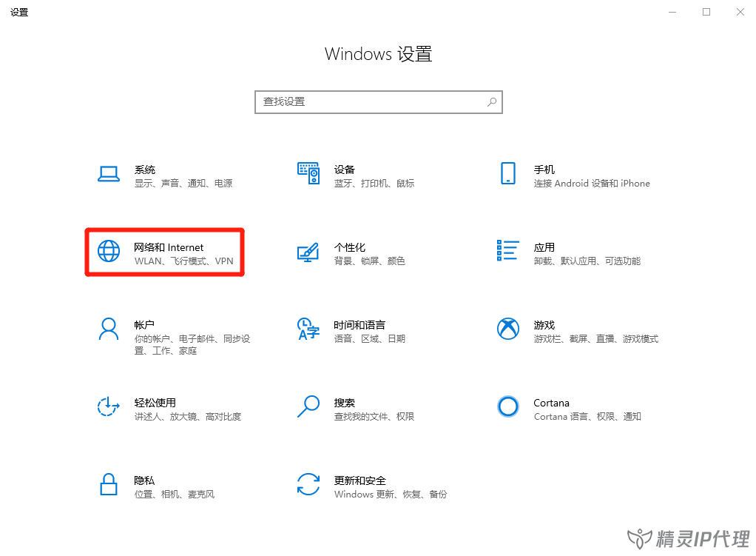Open the 搜索 (Search) magnifier icon
The image size is (756, 556).
[x=308, y=406]
